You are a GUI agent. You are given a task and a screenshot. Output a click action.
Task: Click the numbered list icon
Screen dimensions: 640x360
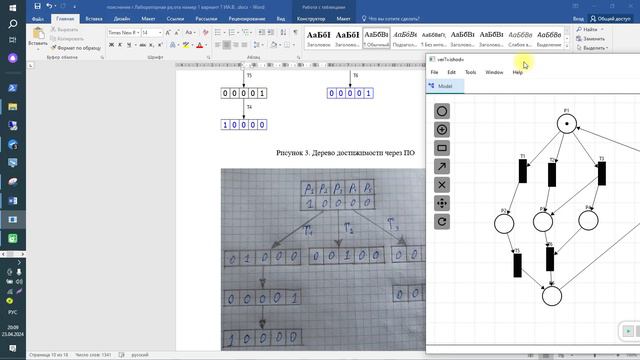(231, 32)
